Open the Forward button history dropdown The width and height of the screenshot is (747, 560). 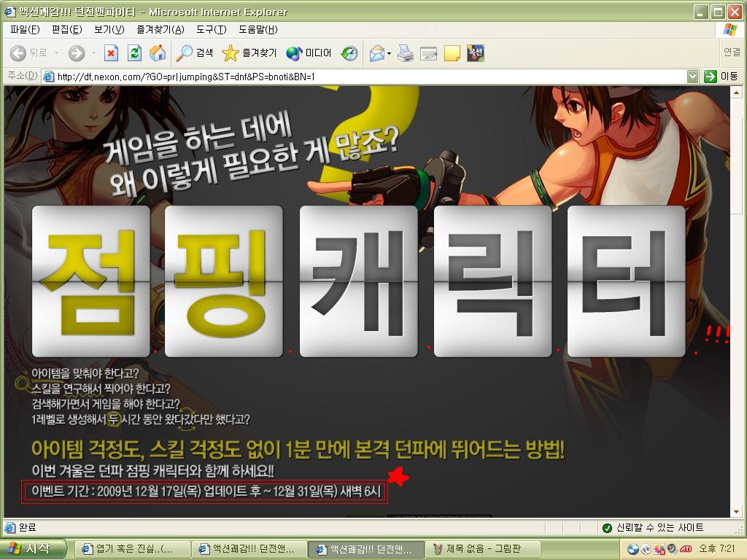93,52
